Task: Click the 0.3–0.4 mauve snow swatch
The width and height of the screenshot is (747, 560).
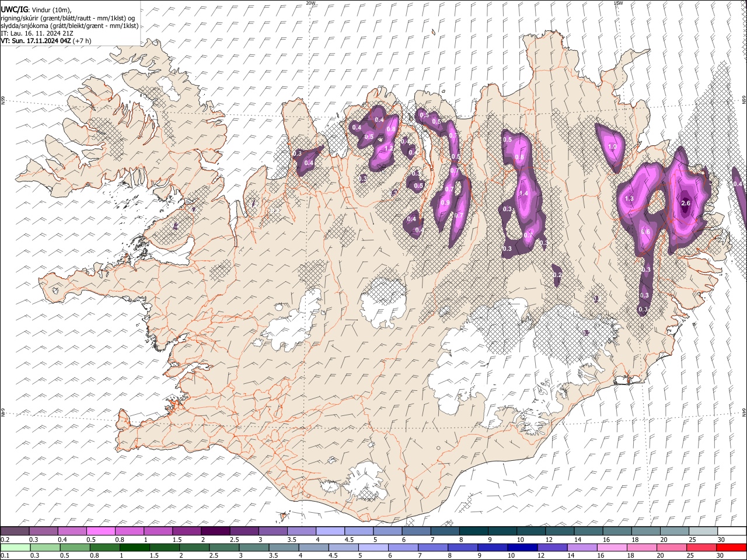Action: (x=44, y=531)
